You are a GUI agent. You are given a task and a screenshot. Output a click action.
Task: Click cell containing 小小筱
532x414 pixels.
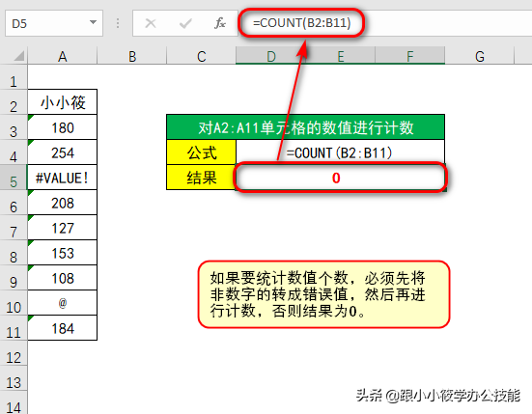click(63, 102)
